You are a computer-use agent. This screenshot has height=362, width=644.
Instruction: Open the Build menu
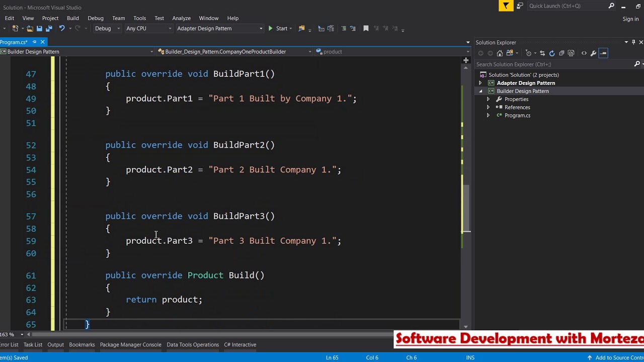pyautogui.click(x=73, y=18)
